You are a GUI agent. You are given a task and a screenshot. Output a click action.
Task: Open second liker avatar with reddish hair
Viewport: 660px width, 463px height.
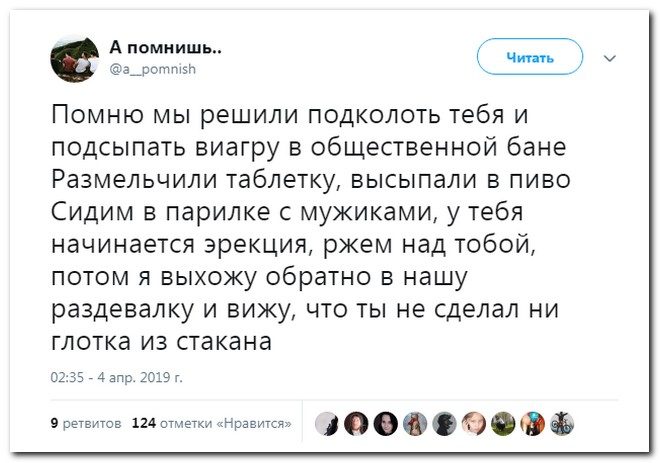(x=356, y=424)
